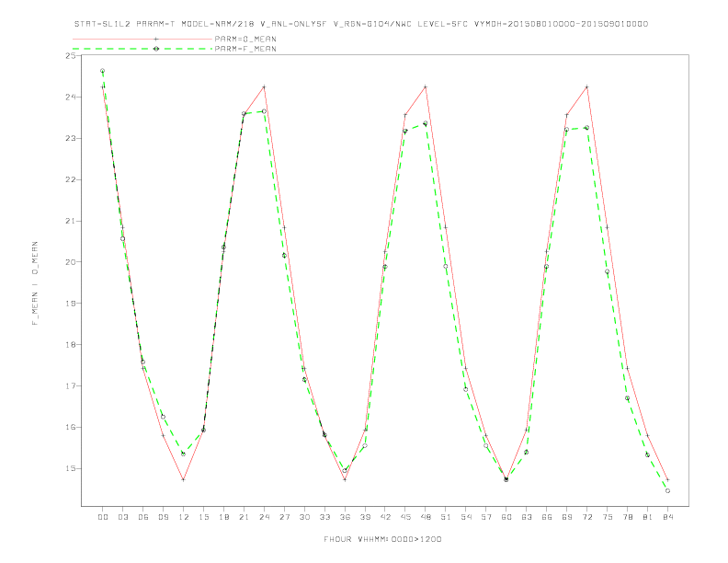Click x-axis forecast hour label 81
The height and width of the screenshot is (563, 728).
(648, 517)
